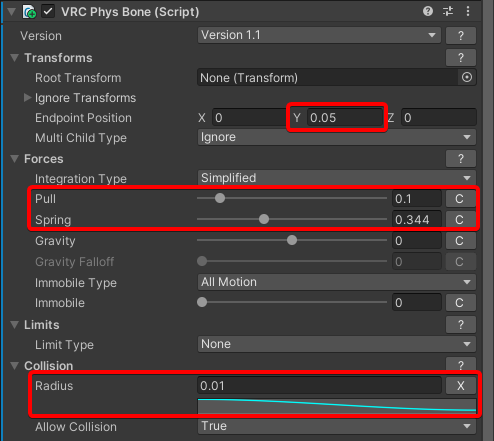Open the Radius curve editor preview
The width and height of the screenshot is (494, 441).
[x=337, y=406]
